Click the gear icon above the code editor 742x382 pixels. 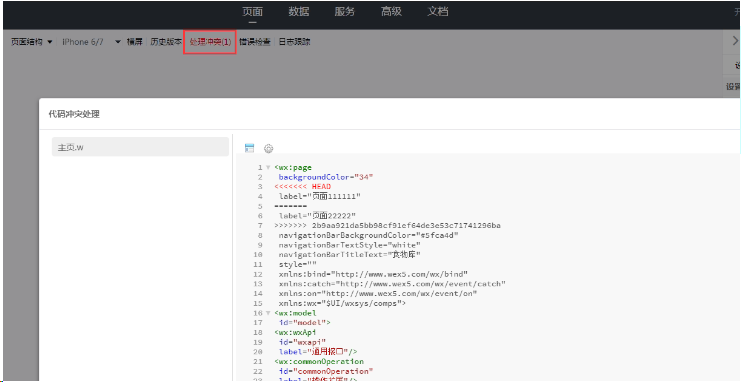[268, 149]
